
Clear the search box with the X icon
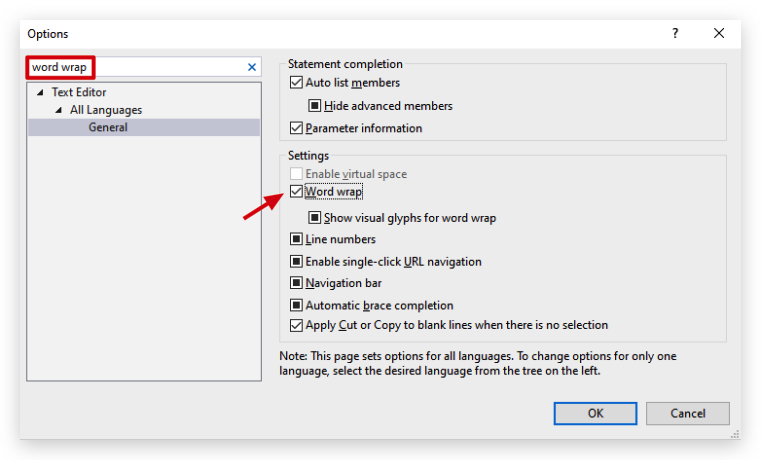[251, 67]
